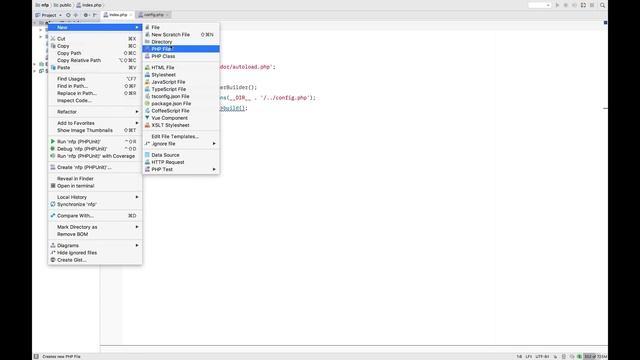The height and width of the screenshot is (360, 640).
Task: Choose PHP File in the New submenu
Action: (x=181, y=49)
